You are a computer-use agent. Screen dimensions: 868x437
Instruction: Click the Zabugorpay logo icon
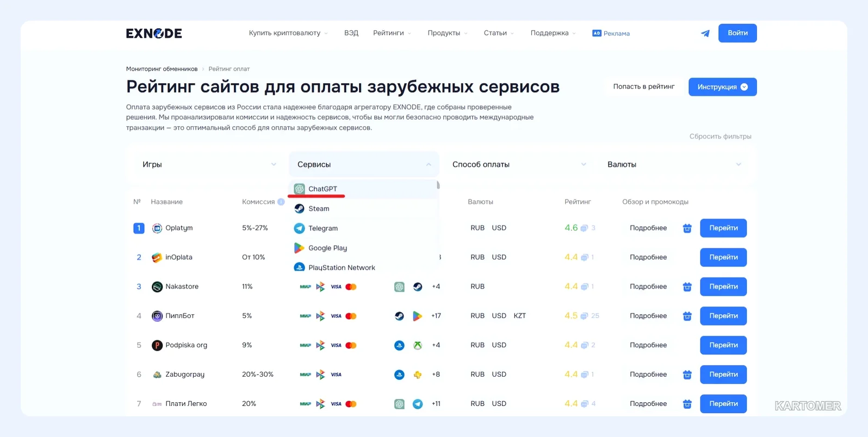(157, 374)
